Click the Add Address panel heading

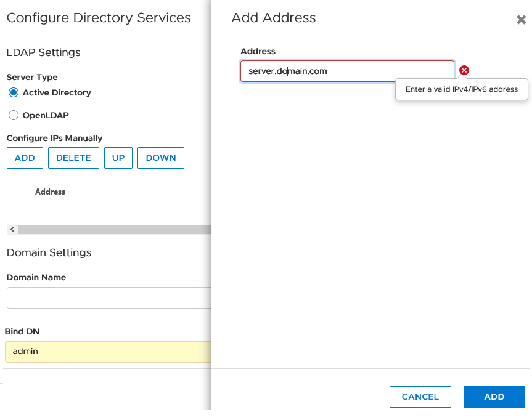click(x=274, y=18)
